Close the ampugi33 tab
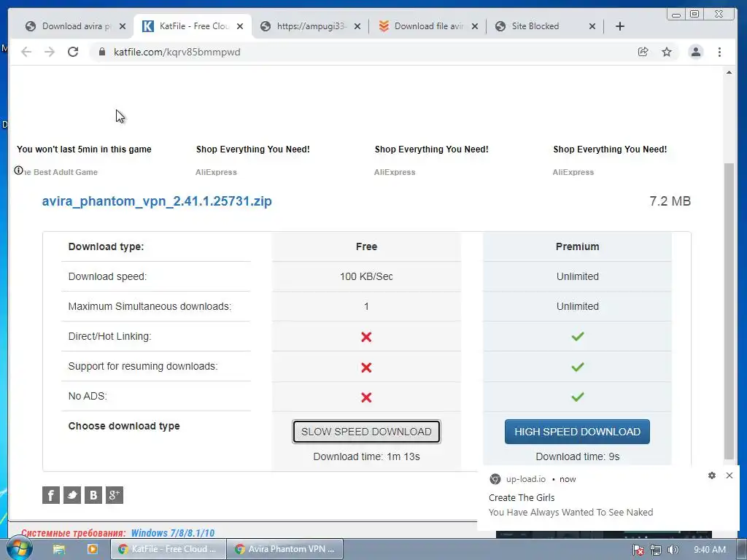 coord(357,26)
